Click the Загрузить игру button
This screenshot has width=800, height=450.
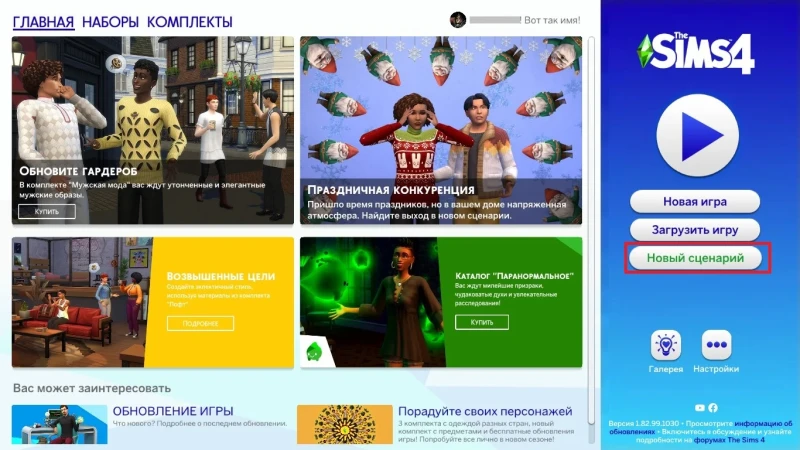pyautogui.click(x=695, y=230)
